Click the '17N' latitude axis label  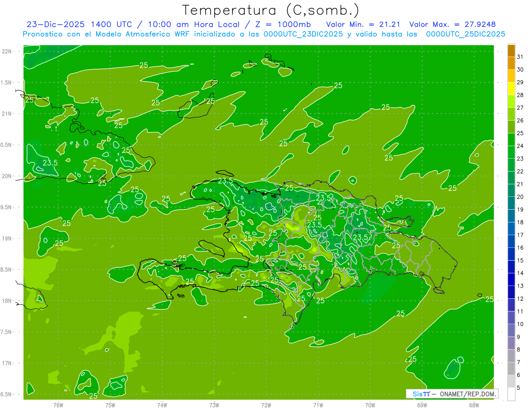[x=8, y=363]
